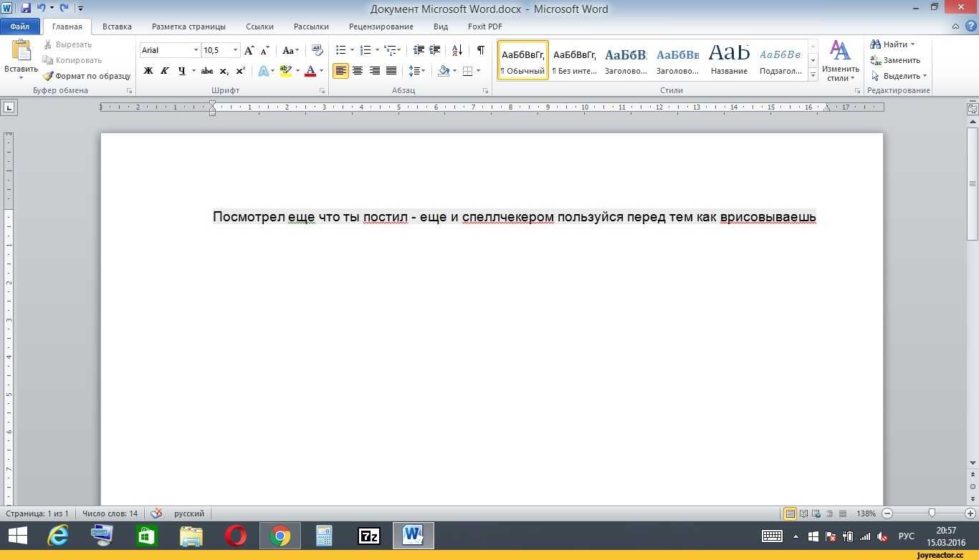Image resolution: width=979 pixels, height=560 pixels.
Task: Apply the Обычный style
Action: [523, 60]
